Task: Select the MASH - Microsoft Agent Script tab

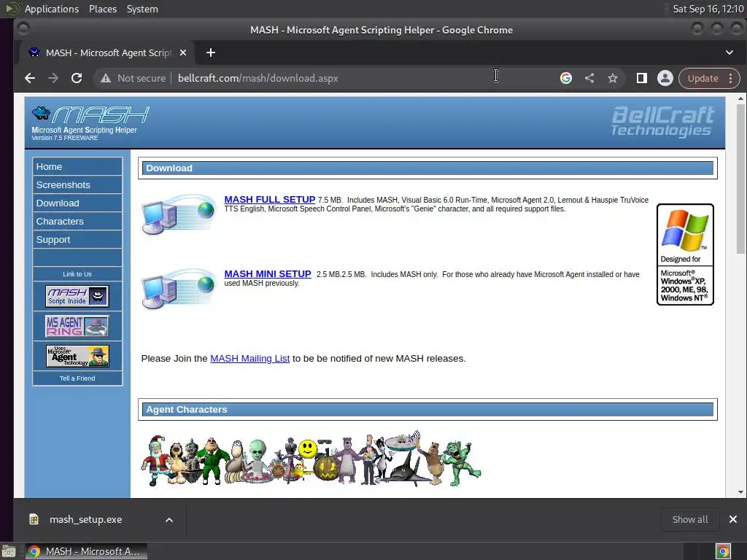Action: coord(108,52)
